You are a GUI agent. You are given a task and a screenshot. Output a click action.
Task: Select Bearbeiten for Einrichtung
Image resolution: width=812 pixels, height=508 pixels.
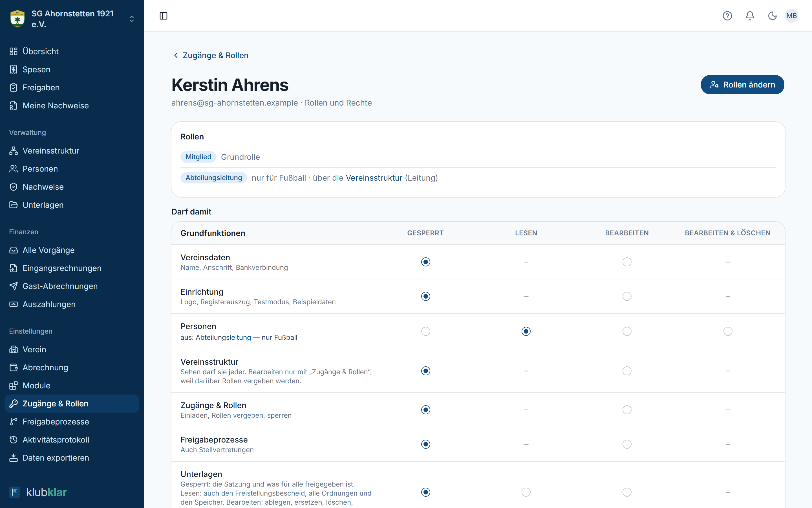627,296
